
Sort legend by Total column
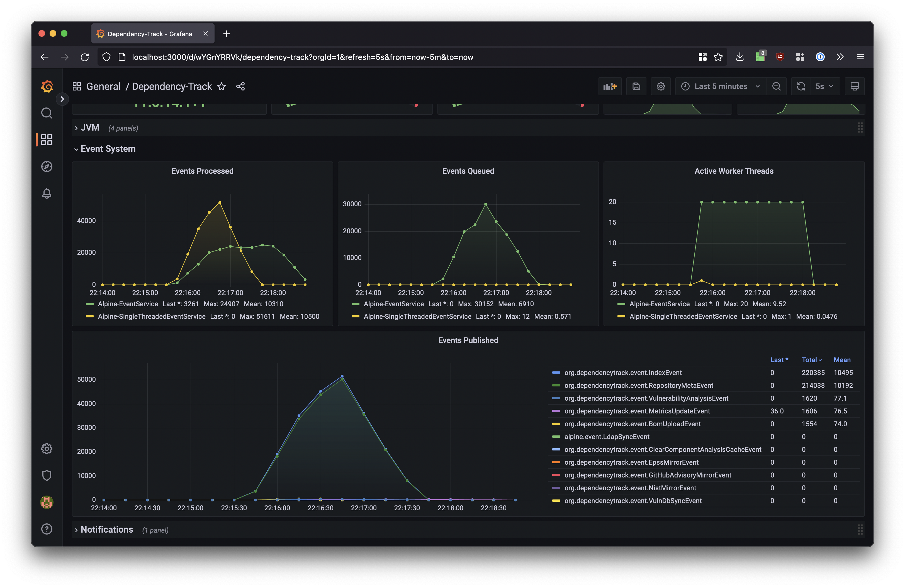pos(811,360)
